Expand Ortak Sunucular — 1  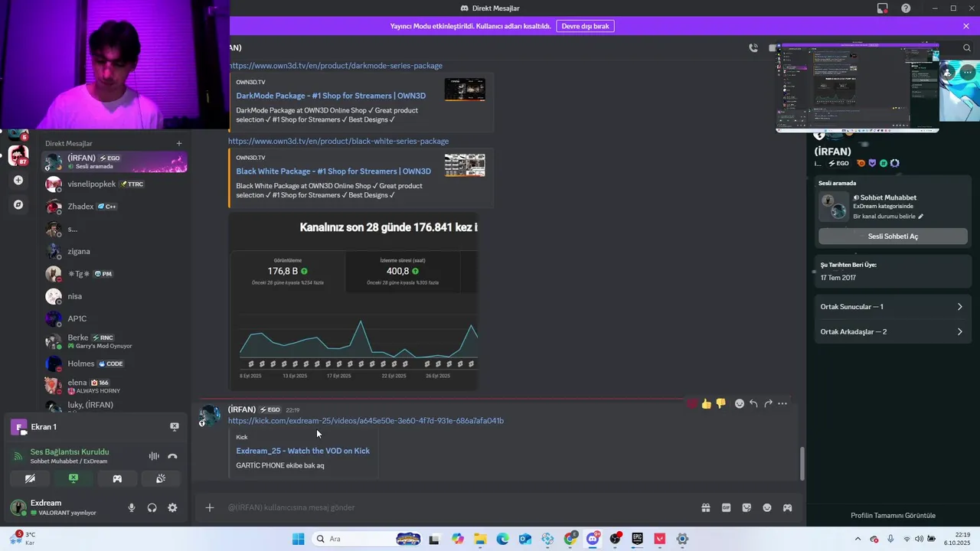pyautogui.click(x=893, y=307)
